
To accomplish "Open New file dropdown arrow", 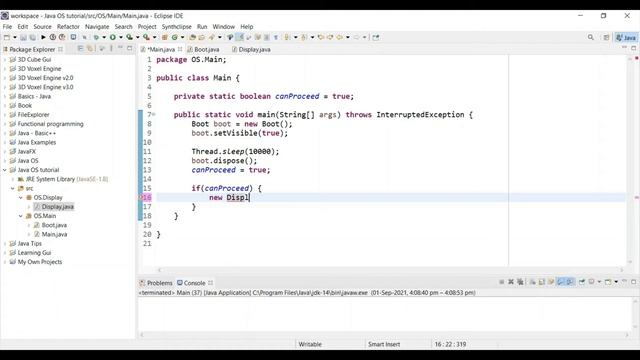I will [15, 37].
